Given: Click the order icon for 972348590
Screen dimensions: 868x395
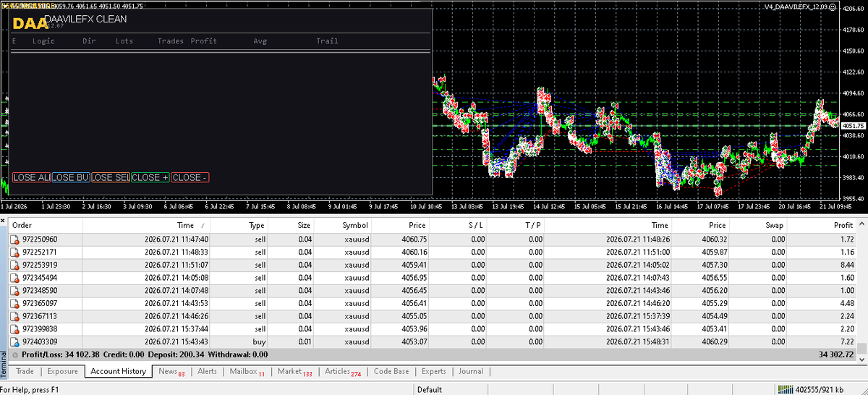Looking at the screenshot, I should point(15,290).
